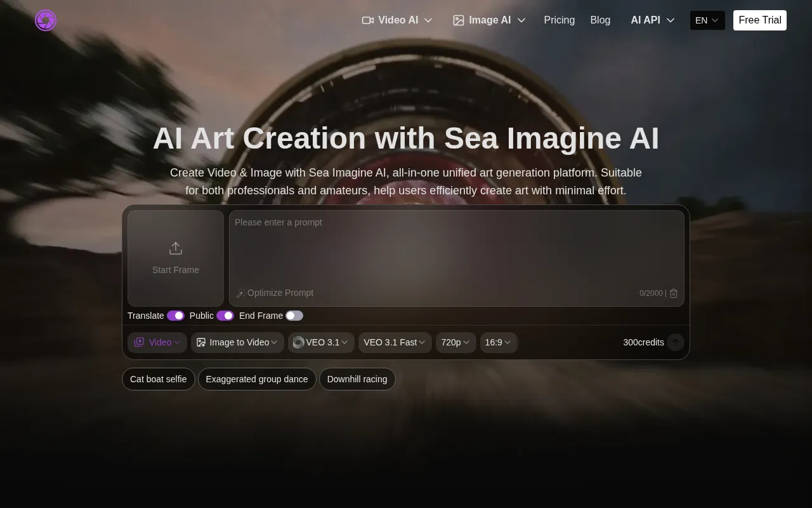Click the AI Art Creation heading

pyautogui.click(x=406, y=138)
